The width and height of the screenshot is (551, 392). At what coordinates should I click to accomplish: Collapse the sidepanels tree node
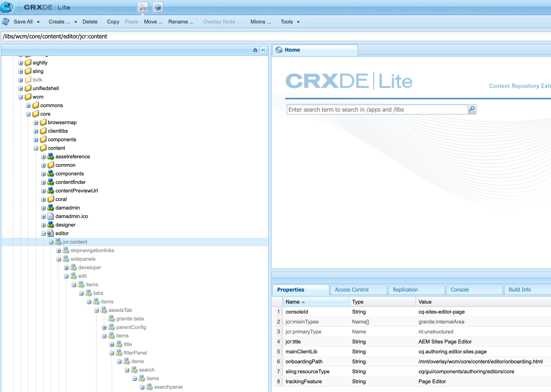click(58, 259)
